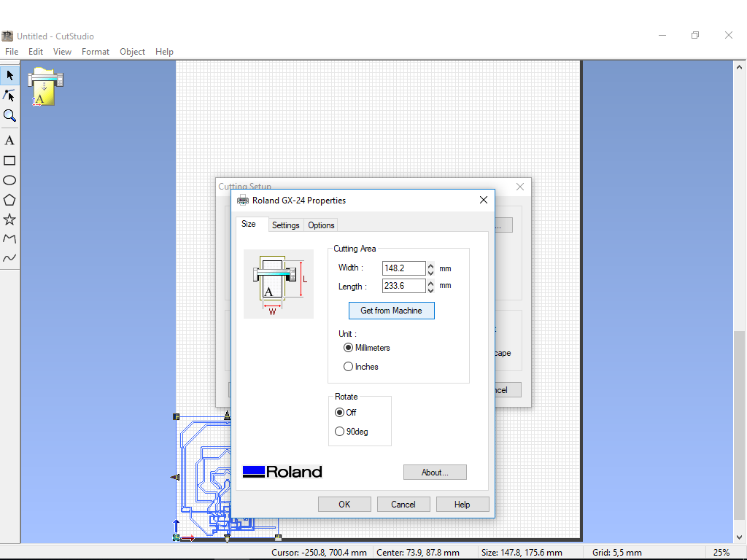This screenshot has width=747, height=560.
Task: Select the polygon drawing tool
Action: point(10,200)
